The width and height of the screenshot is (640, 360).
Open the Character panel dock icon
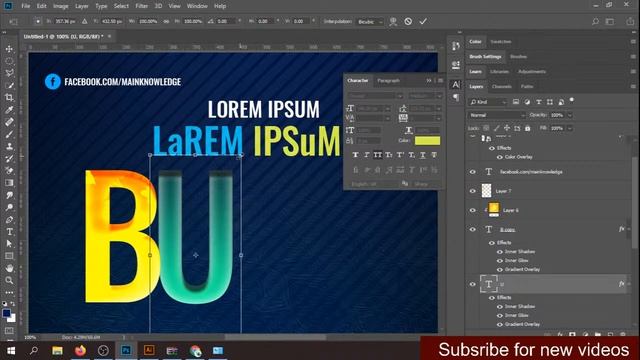point(456,84)
